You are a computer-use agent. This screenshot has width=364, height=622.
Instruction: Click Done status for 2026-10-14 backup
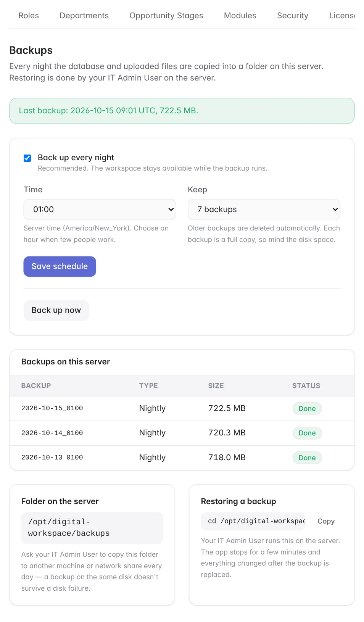(307, 433)
